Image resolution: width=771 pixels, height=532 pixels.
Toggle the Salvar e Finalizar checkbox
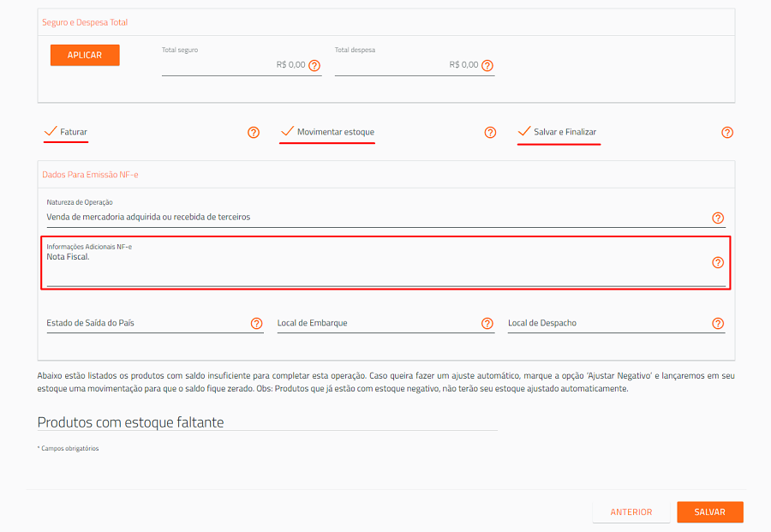click(x=524, y=131)
